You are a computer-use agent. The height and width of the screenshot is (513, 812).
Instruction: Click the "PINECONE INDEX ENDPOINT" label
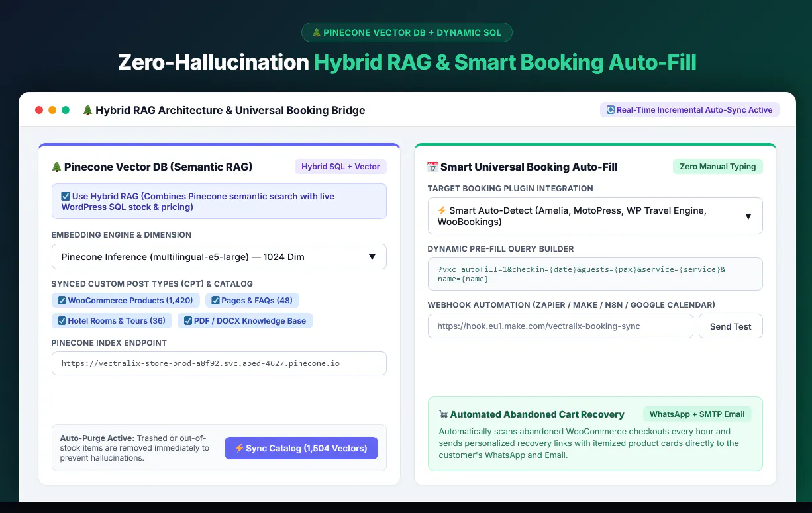coord(109,343)
